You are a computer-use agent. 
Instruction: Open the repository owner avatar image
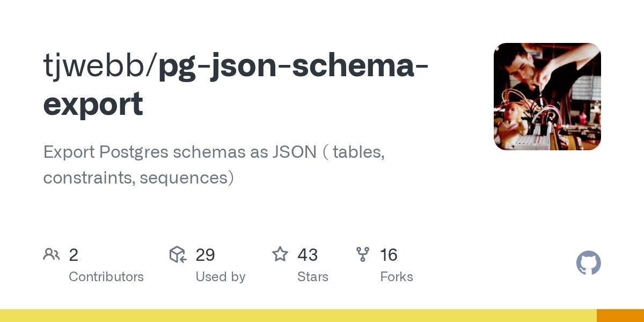547,97
